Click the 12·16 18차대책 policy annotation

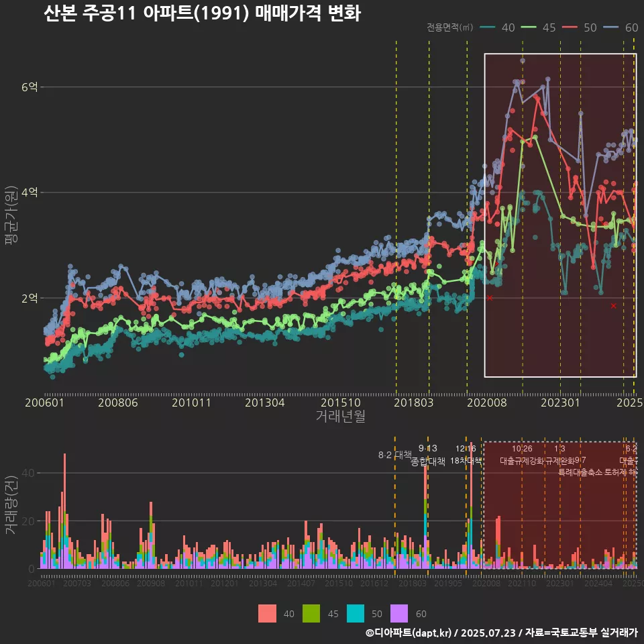pyautogui.click(x=466, y=454)
